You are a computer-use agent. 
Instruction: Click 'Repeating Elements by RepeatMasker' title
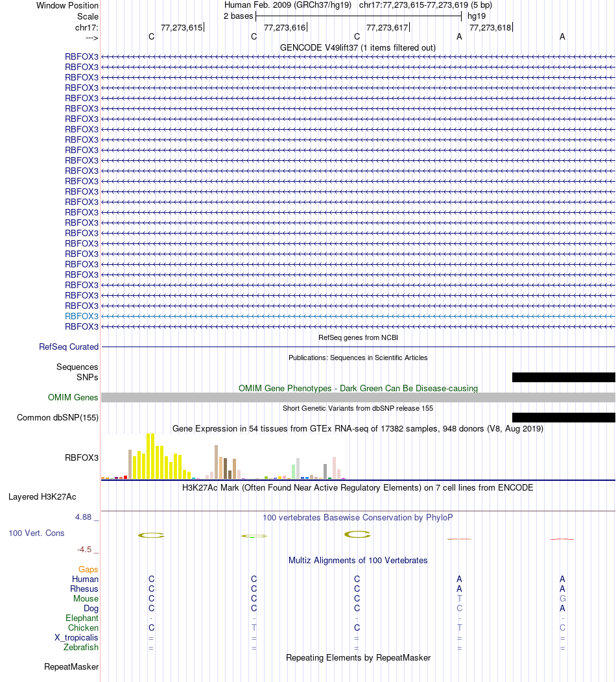358,657
